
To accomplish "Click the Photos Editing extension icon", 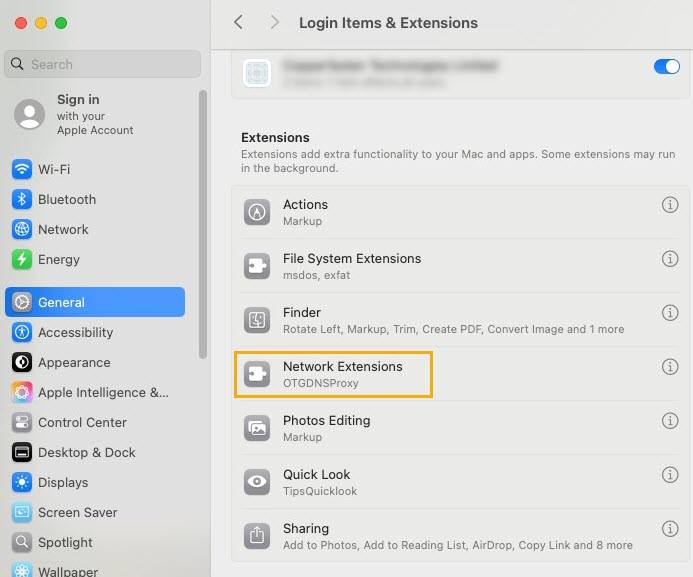I will [258, 429].
